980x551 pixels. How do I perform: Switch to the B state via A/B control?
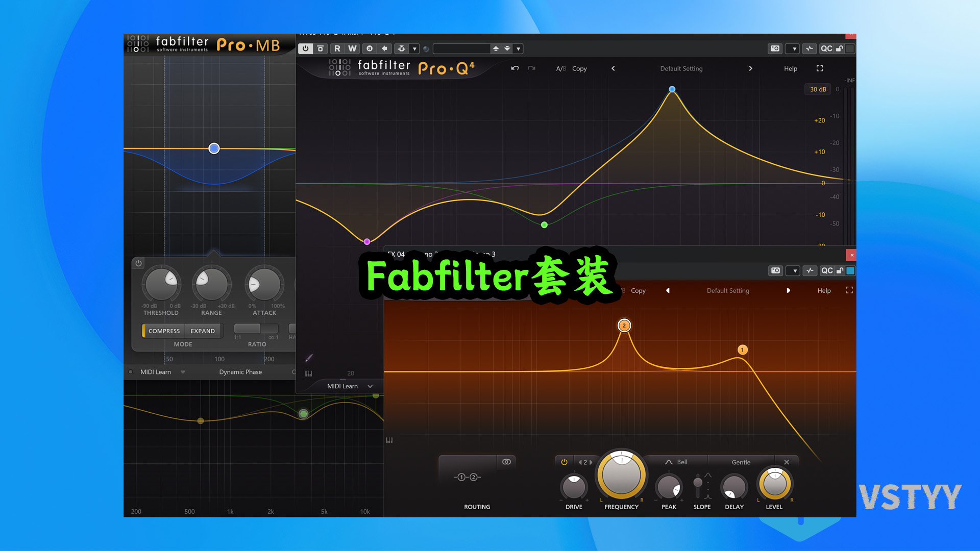pyautogui.click(x=563, y=68)
